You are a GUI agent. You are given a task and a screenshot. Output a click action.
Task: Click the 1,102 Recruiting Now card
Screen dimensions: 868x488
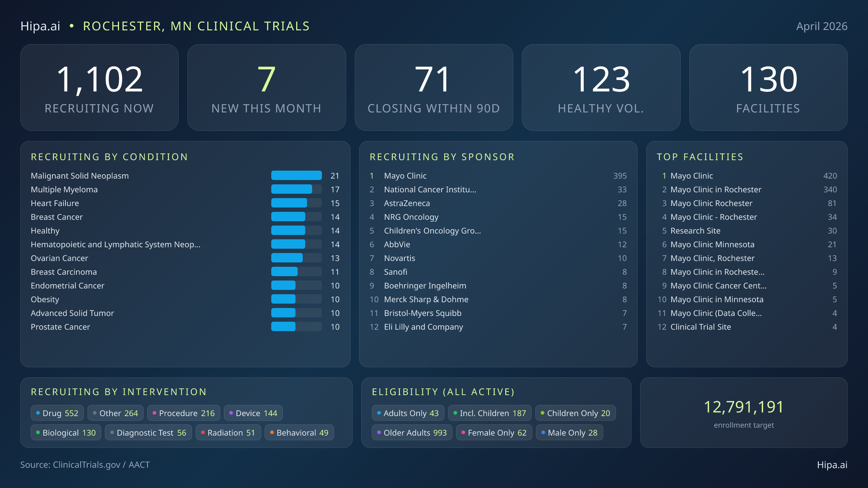click(99, 87)
